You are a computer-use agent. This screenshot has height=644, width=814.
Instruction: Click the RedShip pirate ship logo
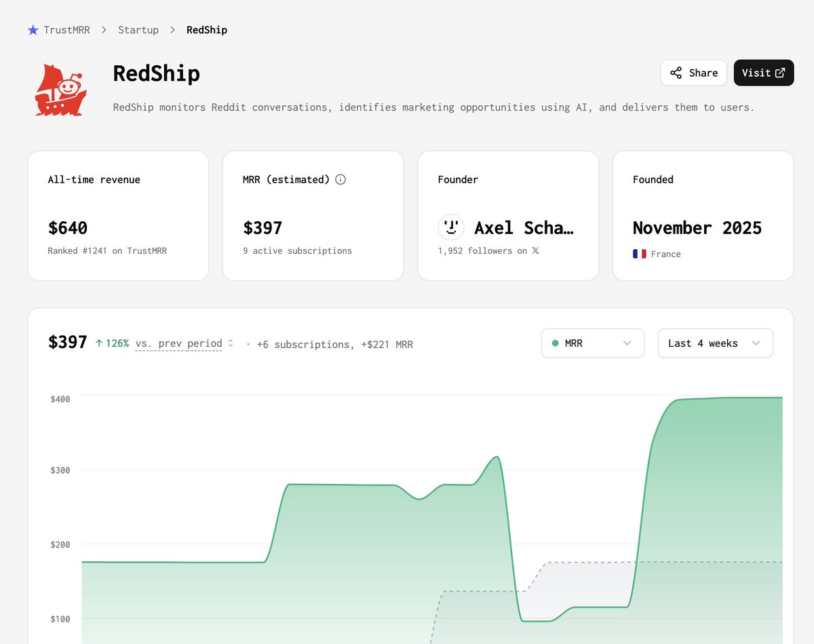point(60,90)
